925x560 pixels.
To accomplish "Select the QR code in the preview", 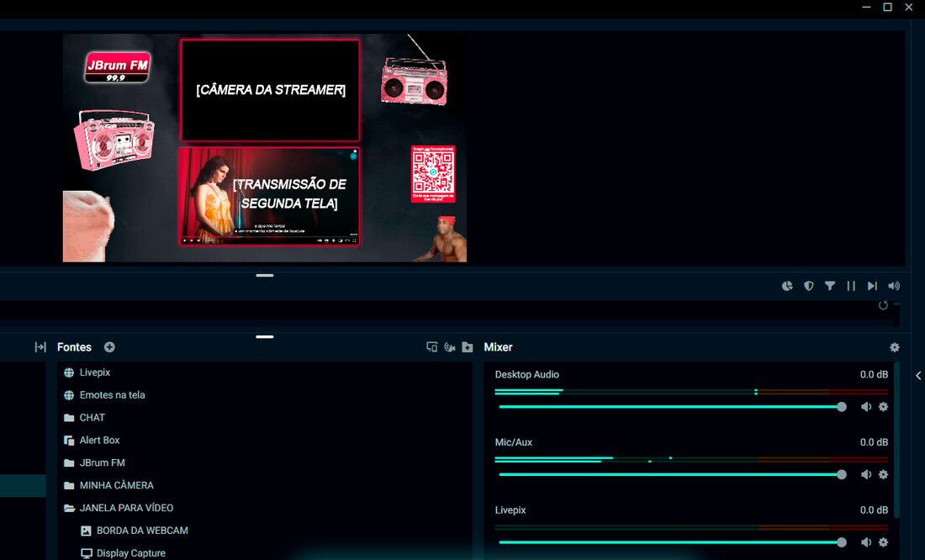I will pos(433,174).
